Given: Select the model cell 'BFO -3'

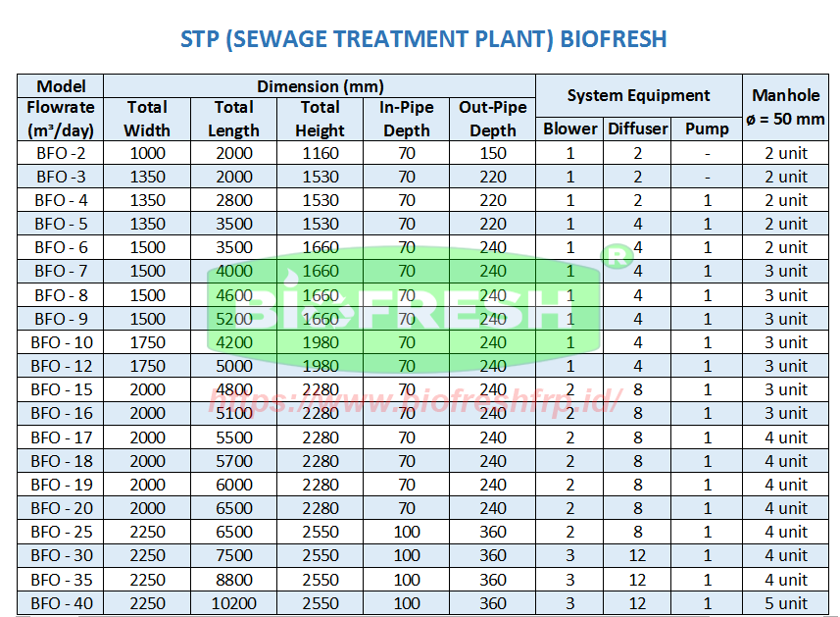Looking at the screenshot, I should tap(61, 177).
